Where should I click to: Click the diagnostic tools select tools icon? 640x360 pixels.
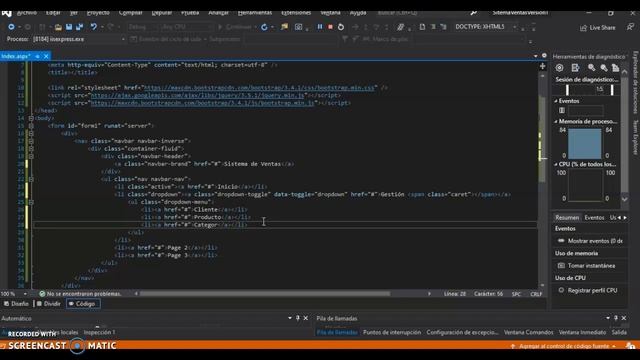tap(575, 68)
